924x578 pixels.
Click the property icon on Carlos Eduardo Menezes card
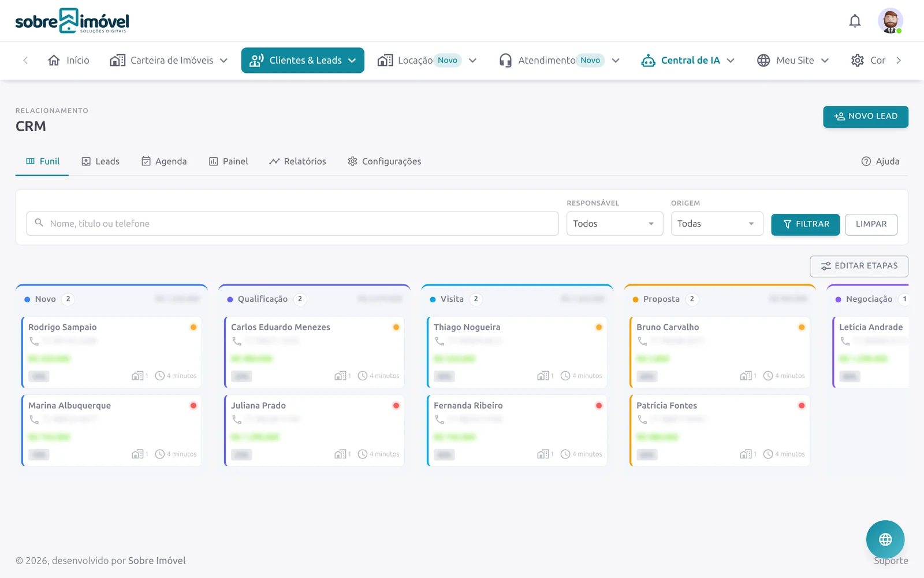(x=340, y=376)
